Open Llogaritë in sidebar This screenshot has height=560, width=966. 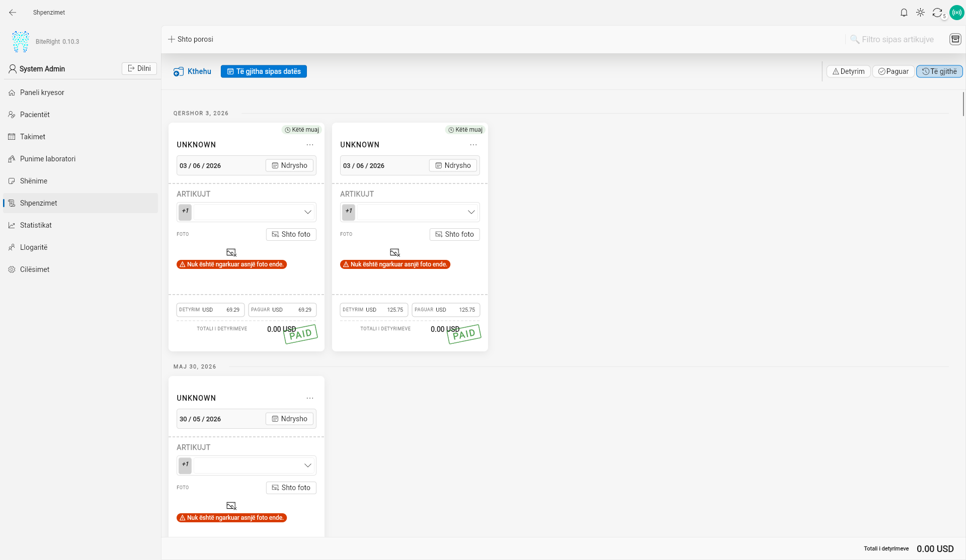point(80,247)
